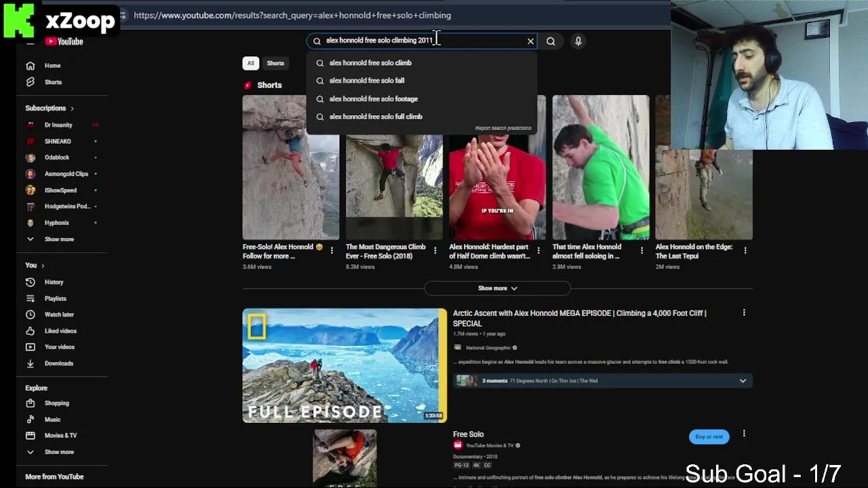Open options menu for 'The Last Tepui' short
868x488 pixels.
click(x=745, y=251)
